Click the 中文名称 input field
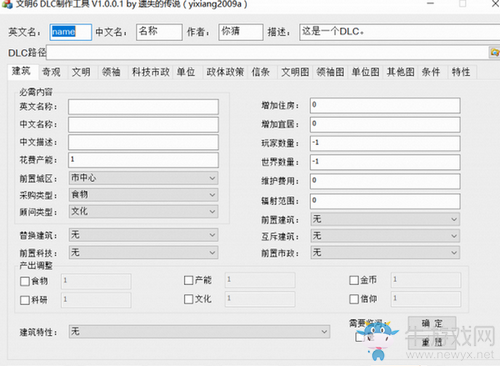 click(144, 124)
